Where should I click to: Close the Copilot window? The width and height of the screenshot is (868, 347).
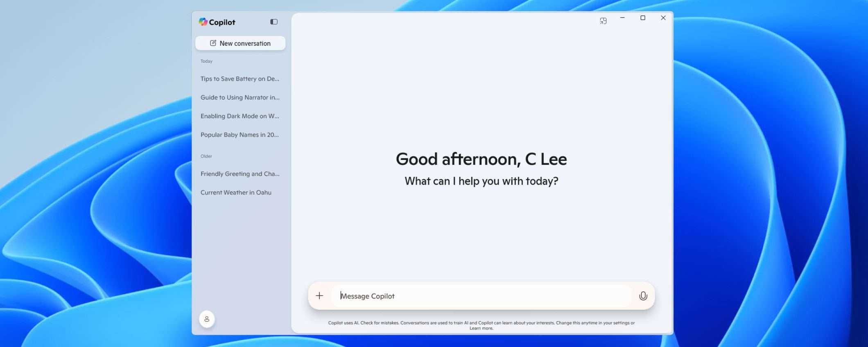[x=663, y=18]
